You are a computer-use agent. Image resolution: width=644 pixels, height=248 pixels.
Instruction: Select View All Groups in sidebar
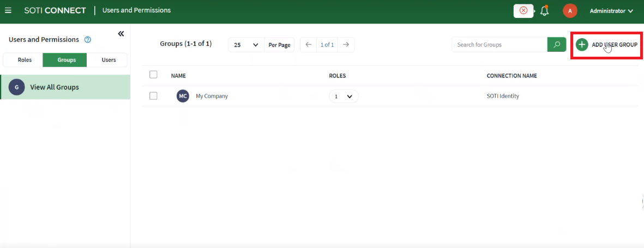55,87
